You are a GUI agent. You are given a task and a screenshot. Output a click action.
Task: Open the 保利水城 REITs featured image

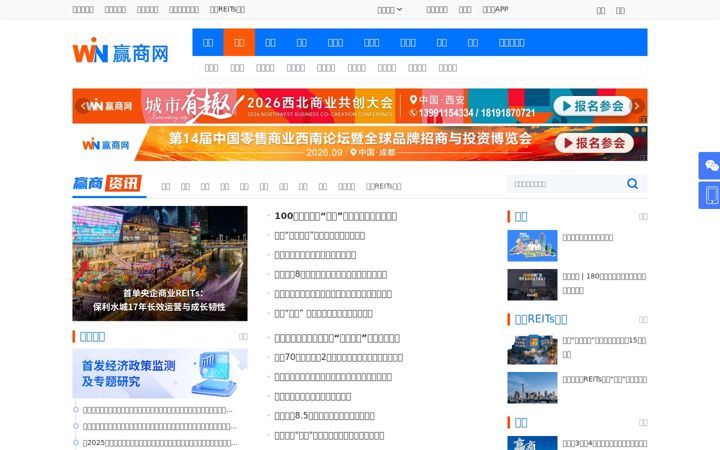click(x=160, y=263)
